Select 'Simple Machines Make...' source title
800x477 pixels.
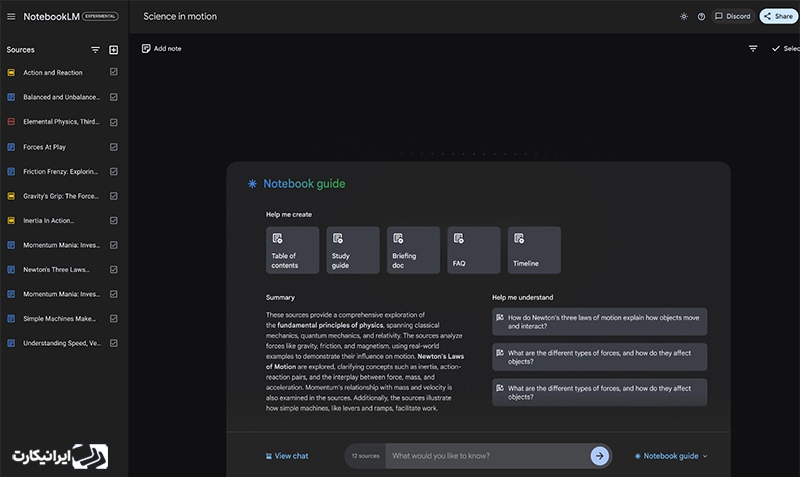point(59,318)
